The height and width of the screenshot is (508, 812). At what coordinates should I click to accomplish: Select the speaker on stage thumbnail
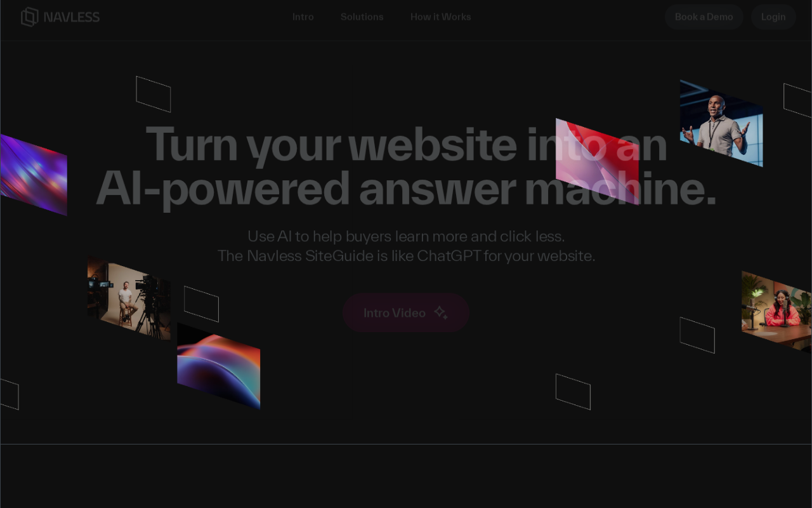pyautogui.click(x=721, y=123)
